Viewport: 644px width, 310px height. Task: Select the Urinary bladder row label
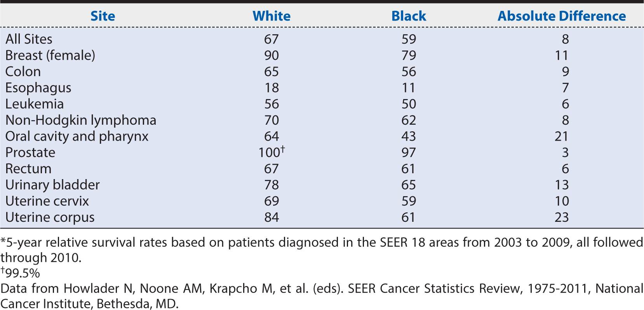pos(52,185)
